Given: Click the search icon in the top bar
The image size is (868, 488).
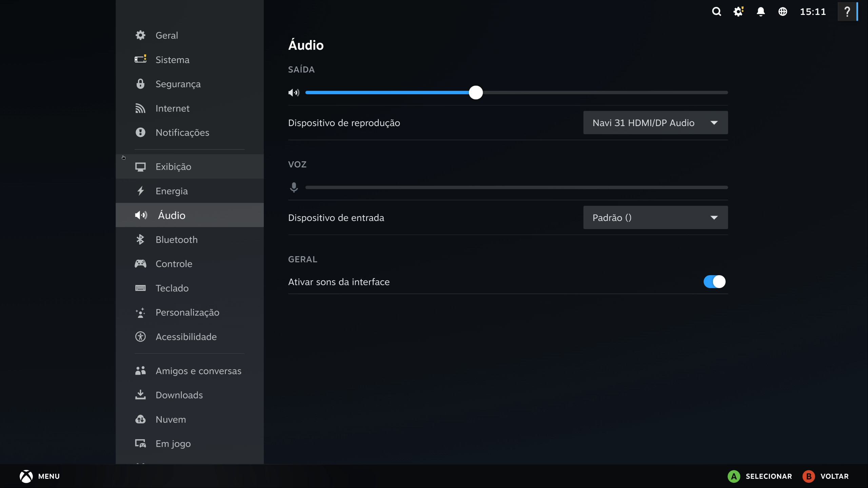Looking at the screenshot, I should [x=716, y=11].
